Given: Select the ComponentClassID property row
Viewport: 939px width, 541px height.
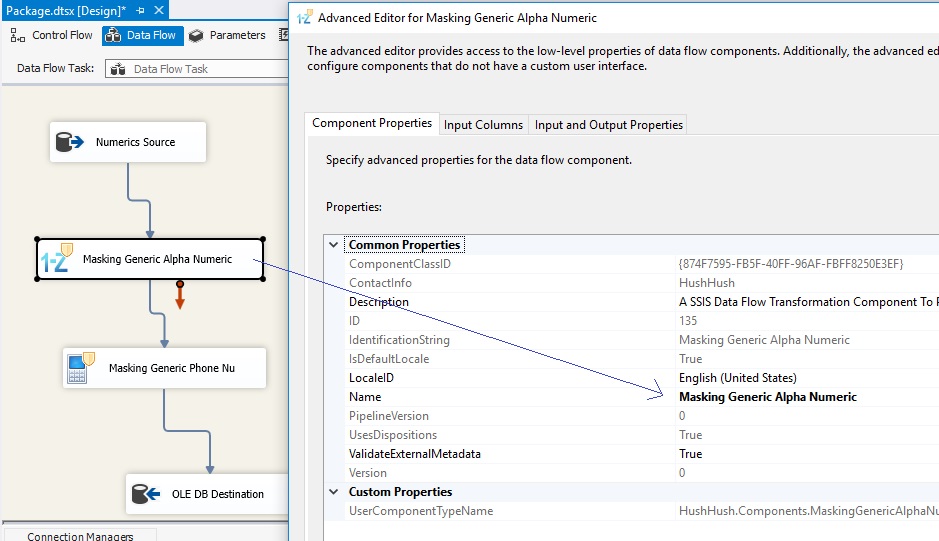Looking at the screenshot, I should point(641,264).
